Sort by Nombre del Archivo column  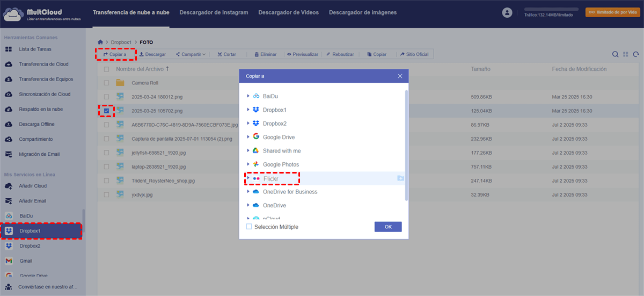pos(143,69)
